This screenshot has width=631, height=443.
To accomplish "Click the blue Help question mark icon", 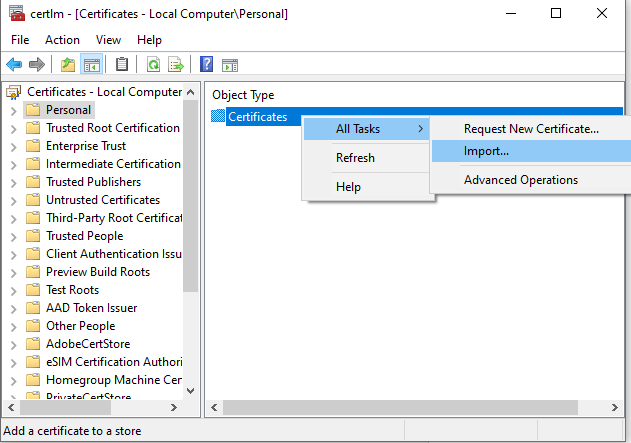I will pyautogui.click(x=206, y=64).
